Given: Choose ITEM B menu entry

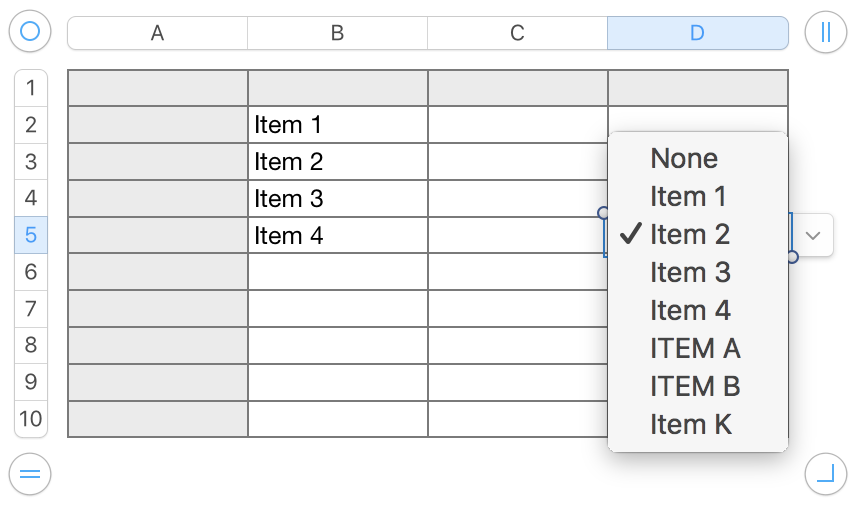Looking at the screenshot, I should (x=695, y=386).
